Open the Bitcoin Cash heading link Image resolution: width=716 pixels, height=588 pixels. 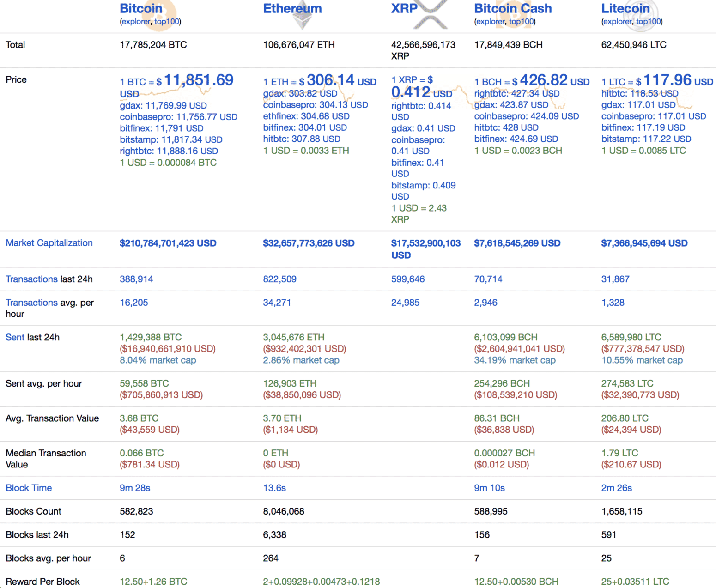(x=513, y=8)
